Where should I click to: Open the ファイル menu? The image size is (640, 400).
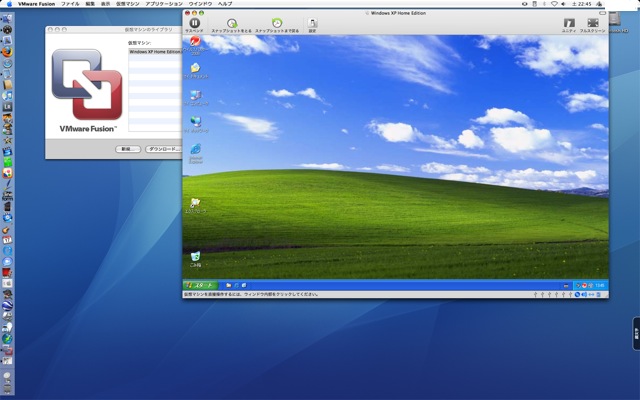70,4
